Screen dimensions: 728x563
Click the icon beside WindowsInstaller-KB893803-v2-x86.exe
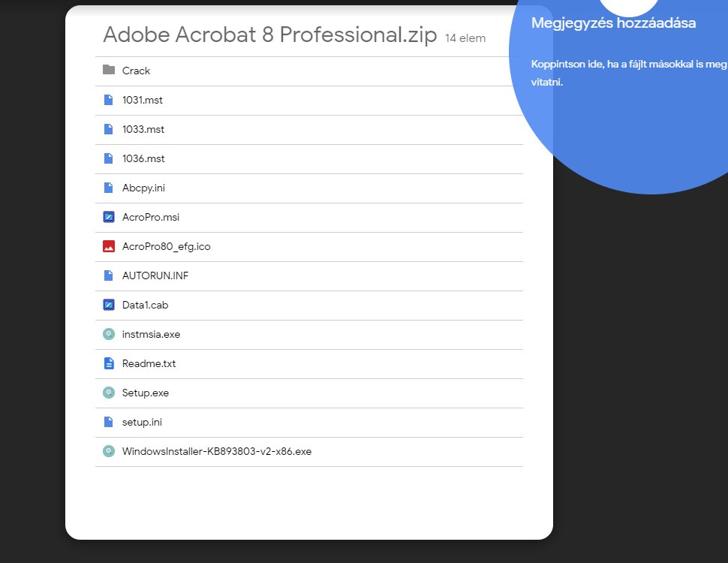pyautogui.click(x=109, y=451)
